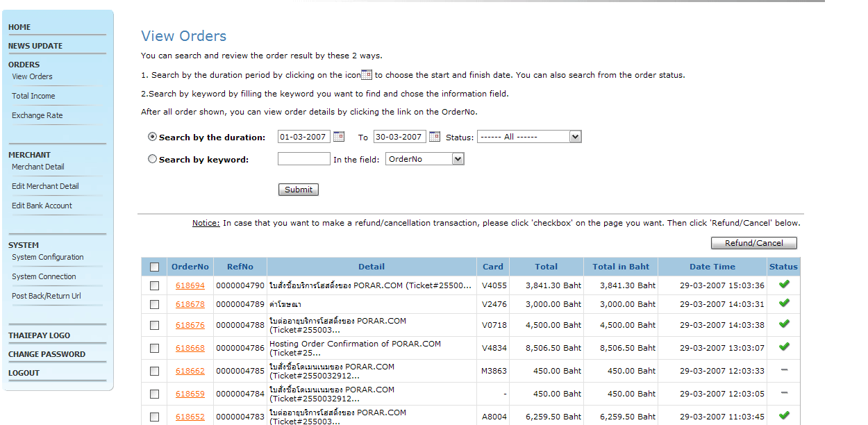Viewport: 868px width, 425px height.
Task: Open Total Income in the sidebar
Action: (x=33, y=96)
